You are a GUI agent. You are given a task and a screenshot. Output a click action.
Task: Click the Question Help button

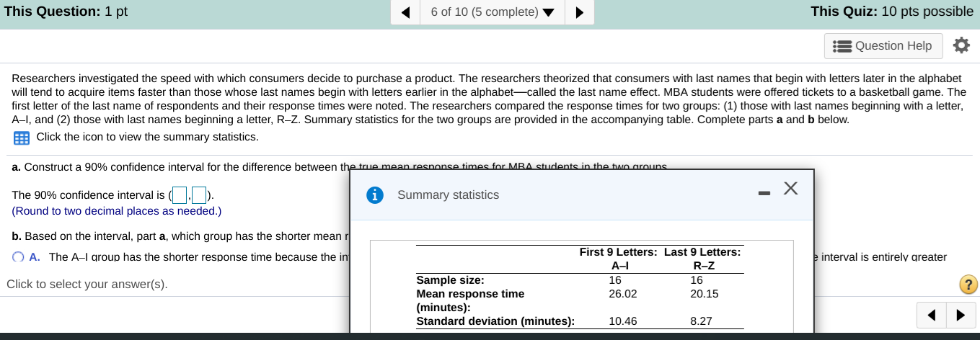883,46
